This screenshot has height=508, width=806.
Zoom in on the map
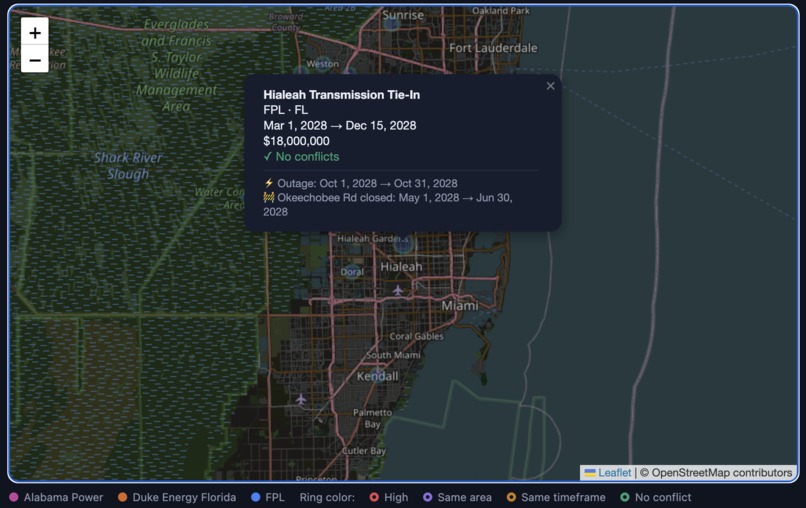34,32
